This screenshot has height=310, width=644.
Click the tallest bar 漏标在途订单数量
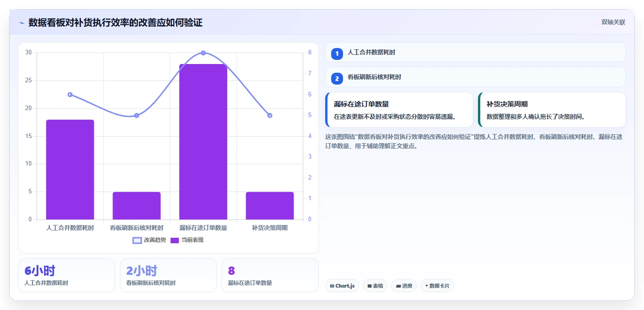click(203, 142)
